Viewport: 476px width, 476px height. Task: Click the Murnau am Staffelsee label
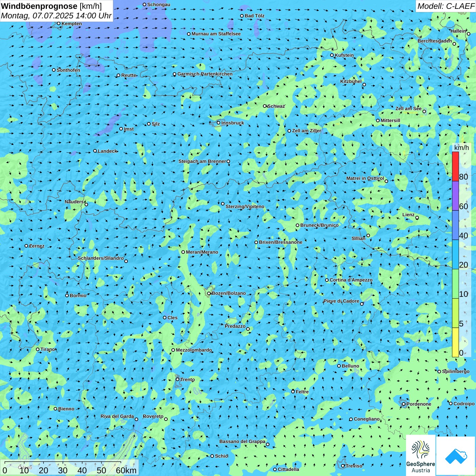(x=216, y=34)
